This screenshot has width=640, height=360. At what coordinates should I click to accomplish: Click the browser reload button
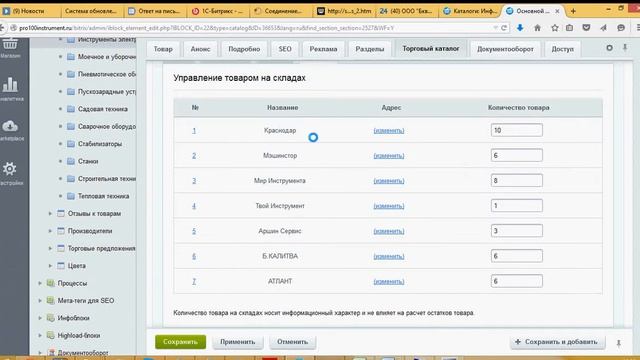point(504,28)
